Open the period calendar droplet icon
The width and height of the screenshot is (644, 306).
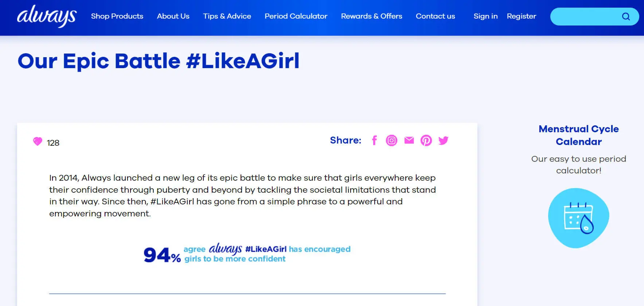[579, 218]
